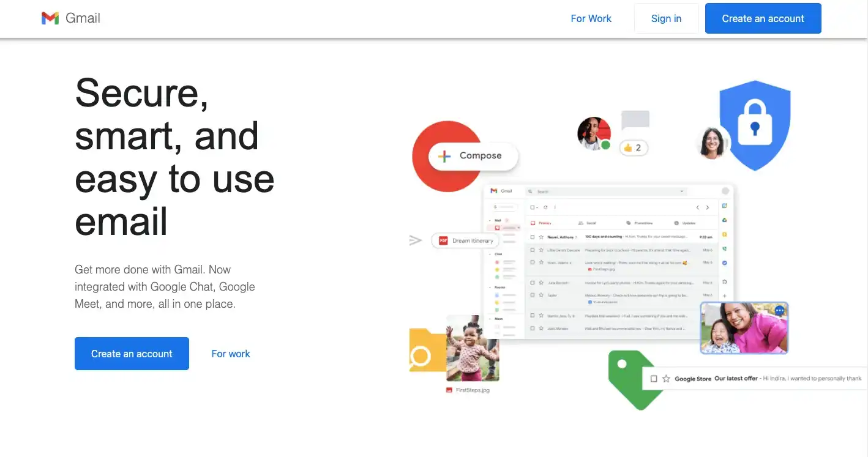
Task: Click the Drive icon in the mockup side panel
Action: tap(725, 220)
